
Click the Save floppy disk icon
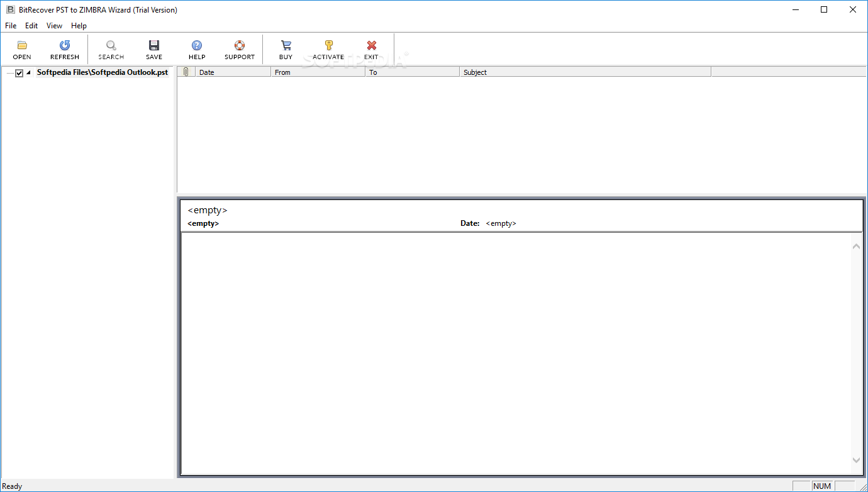point(154,45)
